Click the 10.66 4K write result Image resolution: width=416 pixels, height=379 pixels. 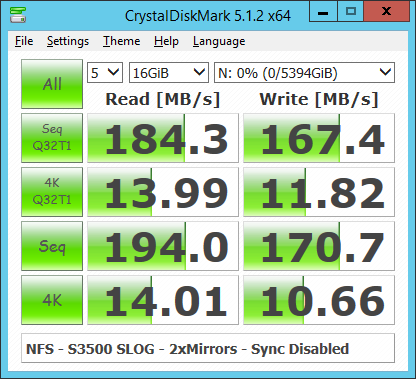pos(319,300)
